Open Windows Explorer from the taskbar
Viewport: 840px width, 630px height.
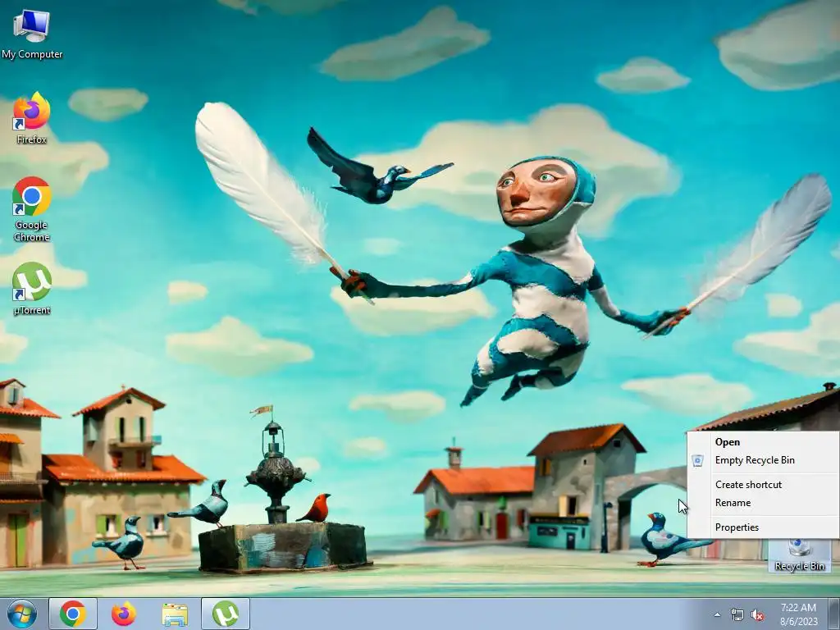pos(175,614)
